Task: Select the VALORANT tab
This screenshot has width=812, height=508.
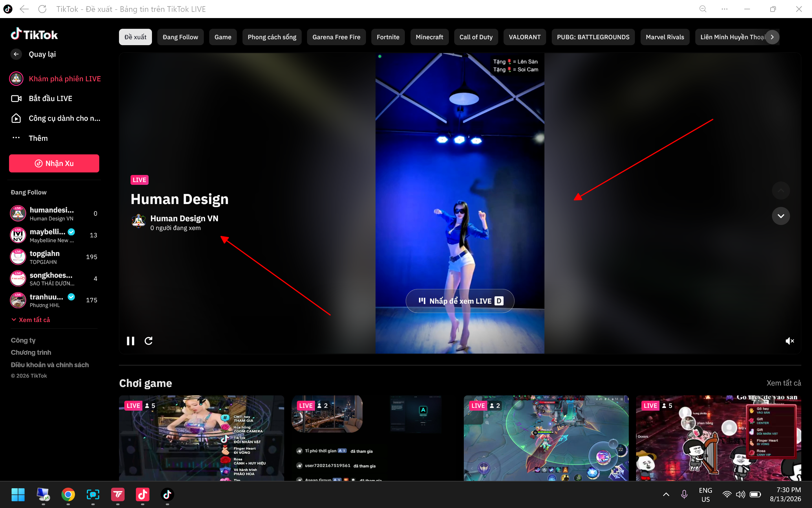Action: [524, 37]
